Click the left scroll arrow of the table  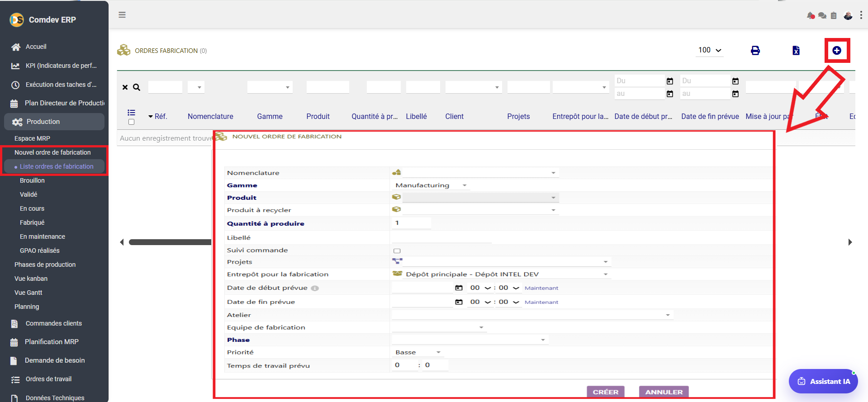pyautogui.click(x=122, y=242)
